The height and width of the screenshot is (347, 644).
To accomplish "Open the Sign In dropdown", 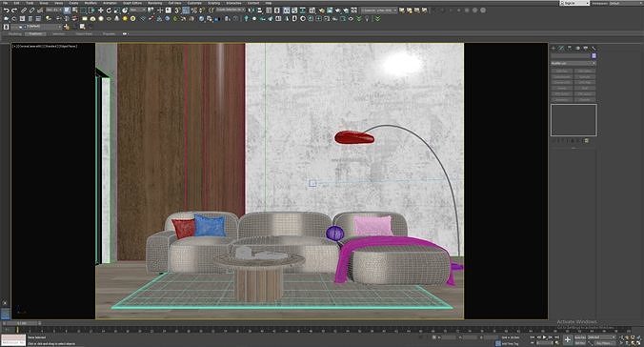I will click(575, 3).
